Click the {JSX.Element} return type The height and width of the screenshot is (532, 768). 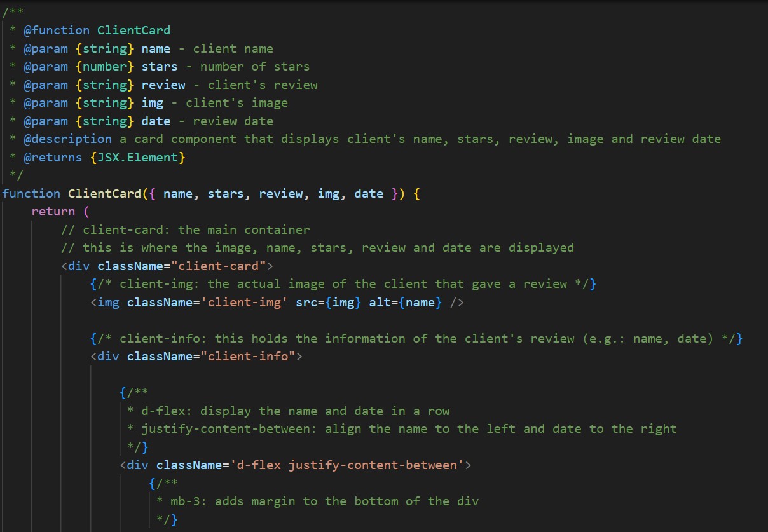click(137, 157)
